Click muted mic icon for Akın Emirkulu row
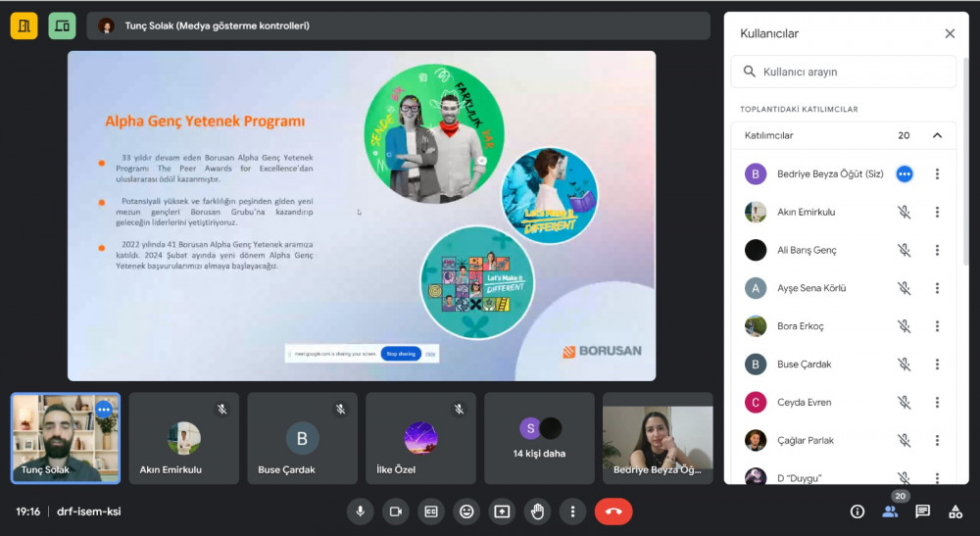Screen dimensions: 980x536 tap(904, 213)
